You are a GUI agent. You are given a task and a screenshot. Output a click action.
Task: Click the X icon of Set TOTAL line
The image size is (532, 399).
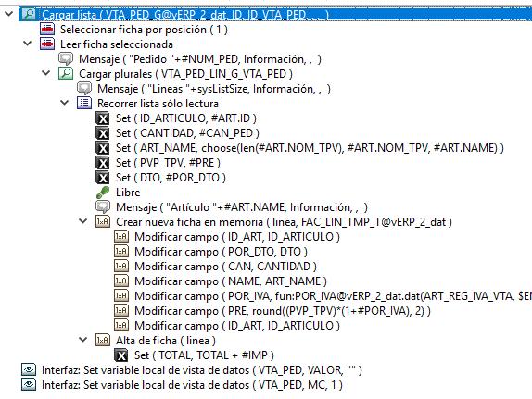point(121,355)
